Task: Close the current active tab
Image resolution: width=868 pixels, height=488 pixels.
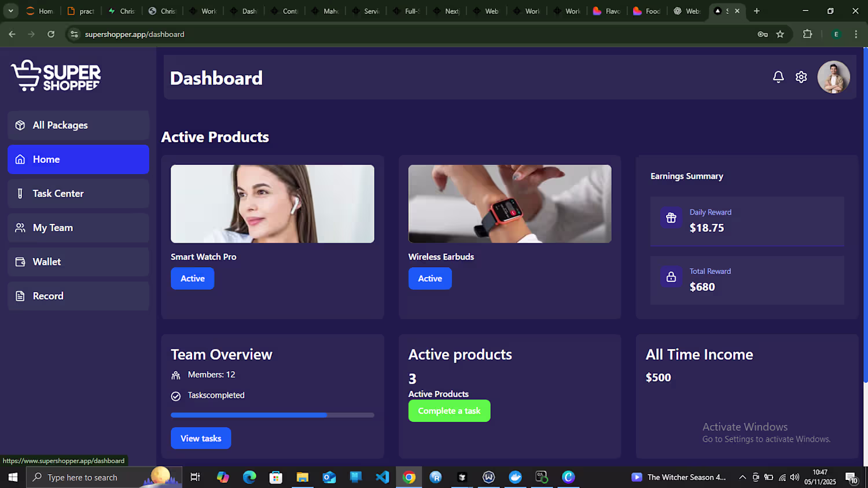Action: [737, 10]
